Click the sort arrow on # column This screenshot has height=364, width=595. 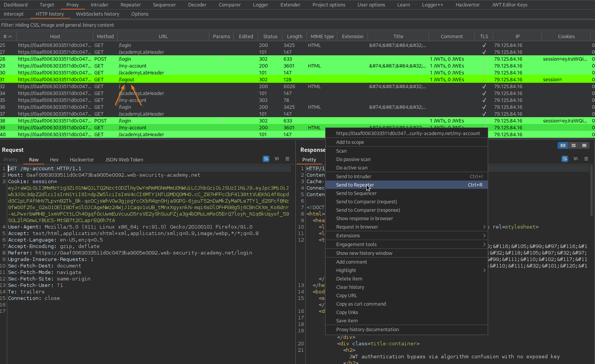pos(10,37)
